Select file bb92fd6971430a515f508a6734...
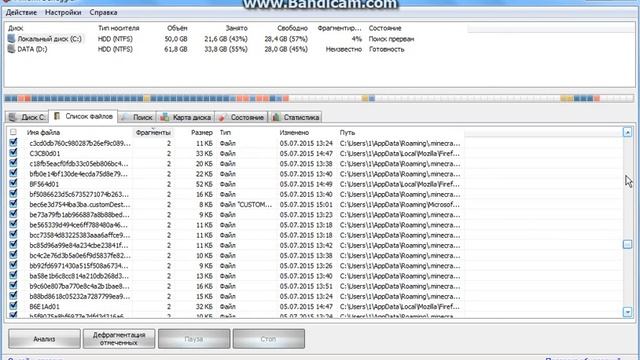Screen dimensions: 640x360 (x=79, y=266)
